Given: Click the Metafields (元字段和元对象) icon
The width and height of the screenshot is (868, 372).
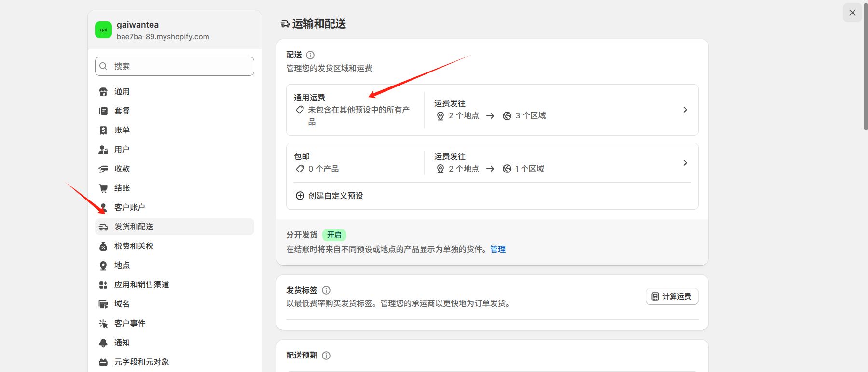Looking at the screenshot, I should pos(103,362).
